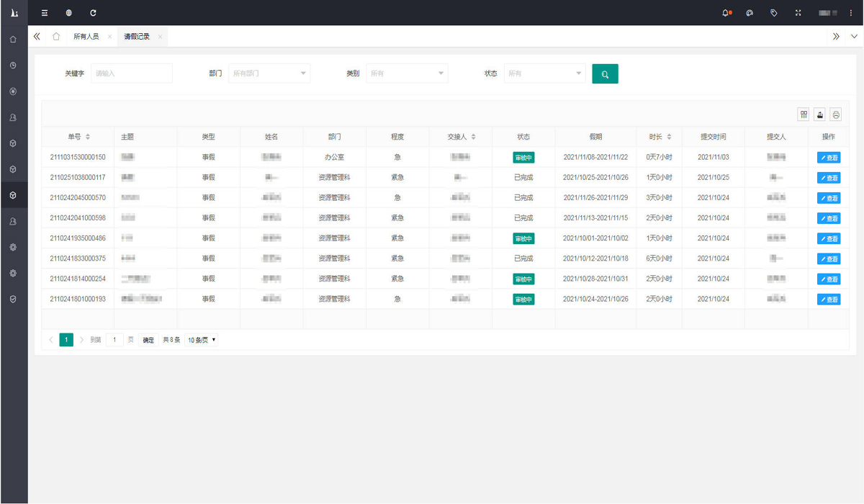
Task: Click 查看 for record 2111031530000150
Action: [829, 158]
